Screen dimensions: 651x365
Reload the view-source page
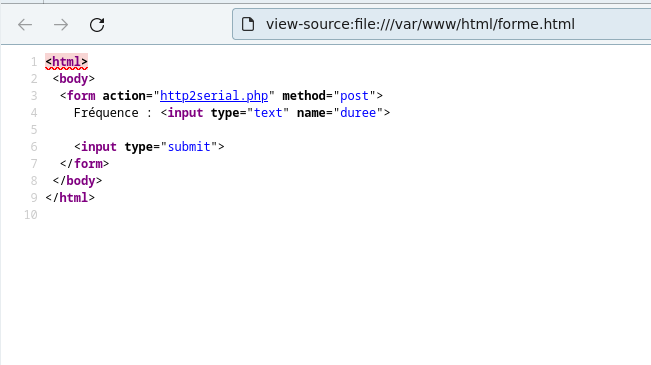coord(97,25)
